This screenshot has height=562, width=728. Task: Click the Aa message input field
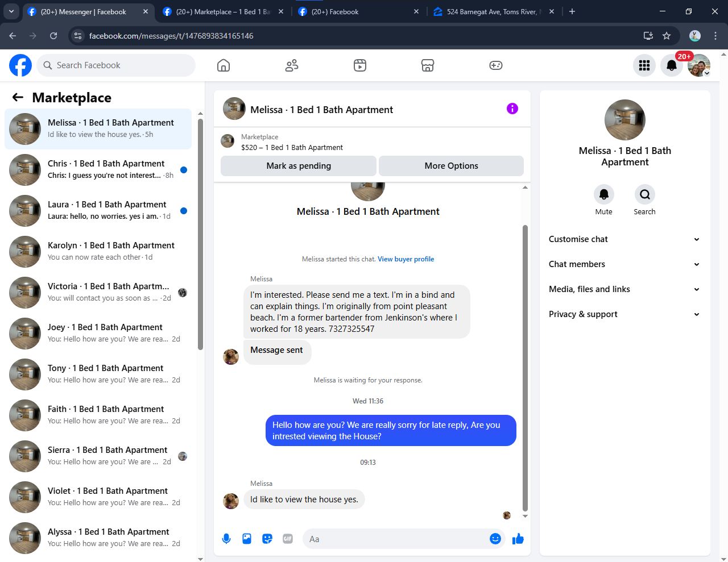[396, 539]
